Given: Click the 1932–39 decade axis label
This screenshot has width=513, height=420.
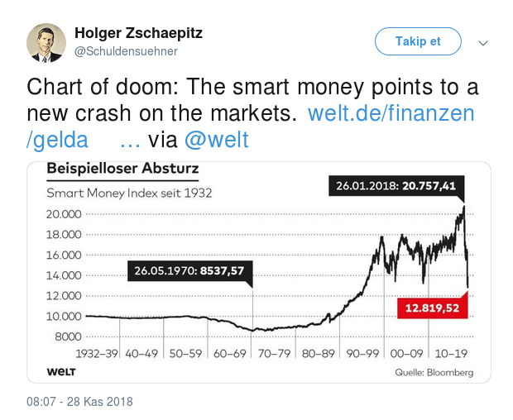Looking at the screenshot, I should [x=97, y=354].
